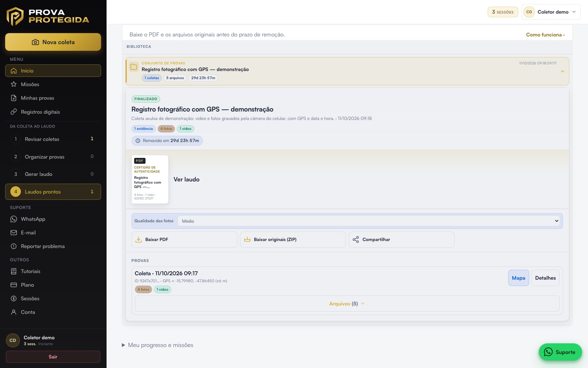The width and height of the screenshot is (588, 368).
Task: Click the star icon next to Missões
Action: tap(14, 84)
